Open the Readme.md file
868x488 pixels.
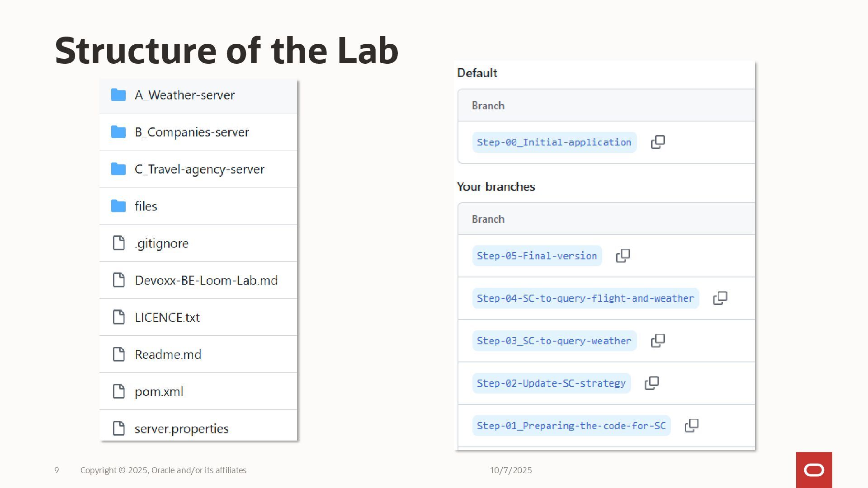[x=168, y=354]
